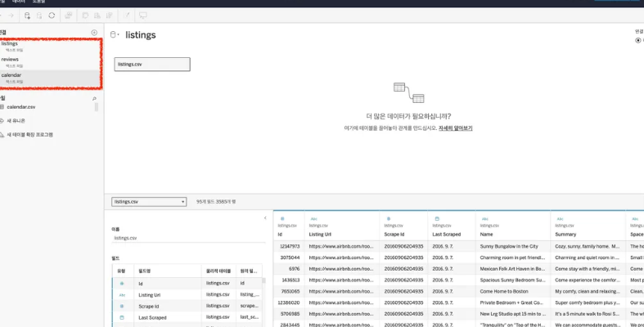Select the calendar.csv file in the list
The image size is (644, 327).
[x=21, y=106]
